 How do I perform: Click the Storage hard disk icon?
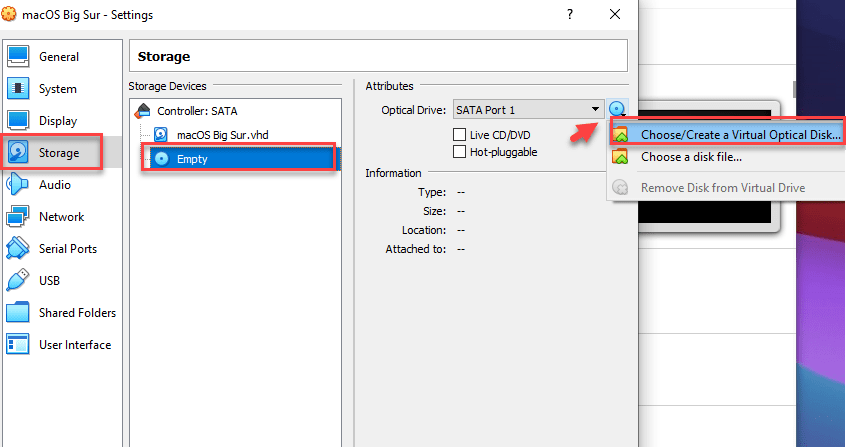[17, 153]
